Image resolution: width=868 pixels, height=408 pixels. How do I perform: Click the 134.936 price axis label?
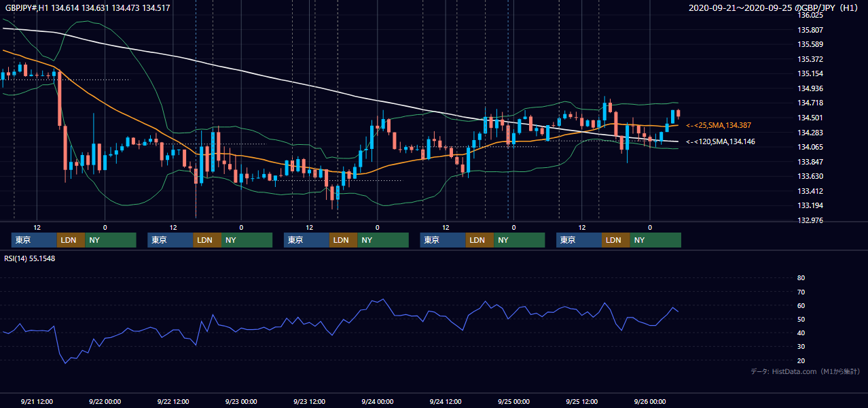[812, 88]
